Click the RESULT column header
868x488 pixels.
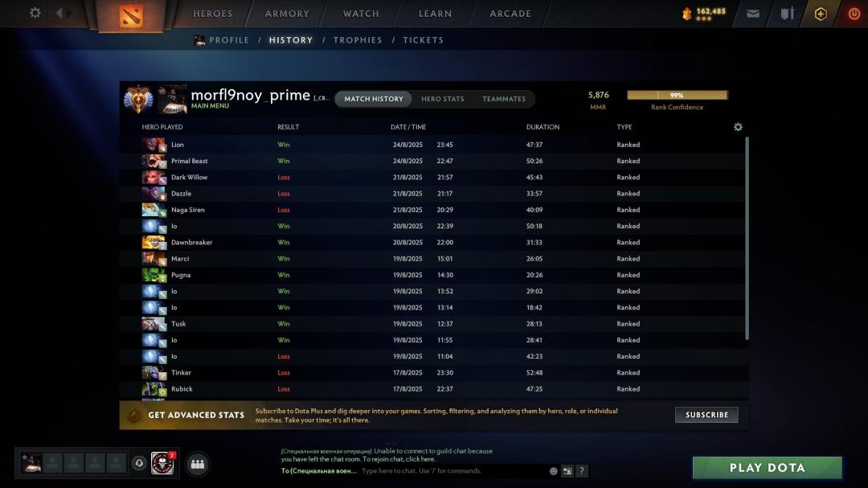pos(288,127)
